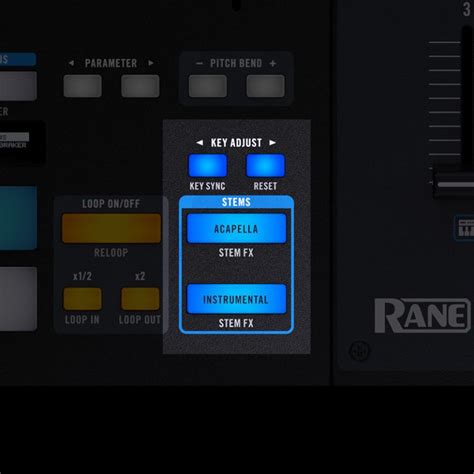The image size is (474, 474).
Task: Click the Reloop label
Action: coord(111,253)
